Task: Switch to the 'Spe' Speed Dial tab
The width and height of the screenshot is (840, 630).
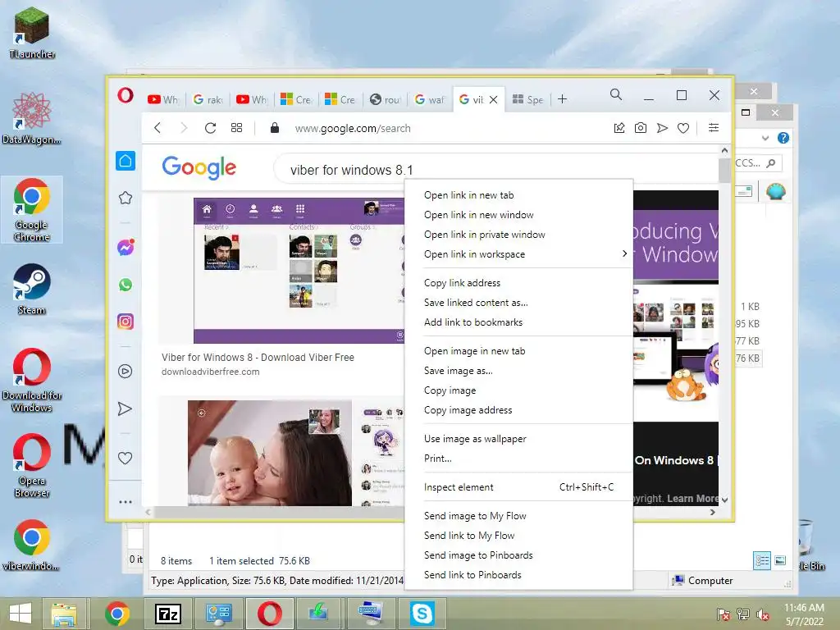Action: pos(527,99)
